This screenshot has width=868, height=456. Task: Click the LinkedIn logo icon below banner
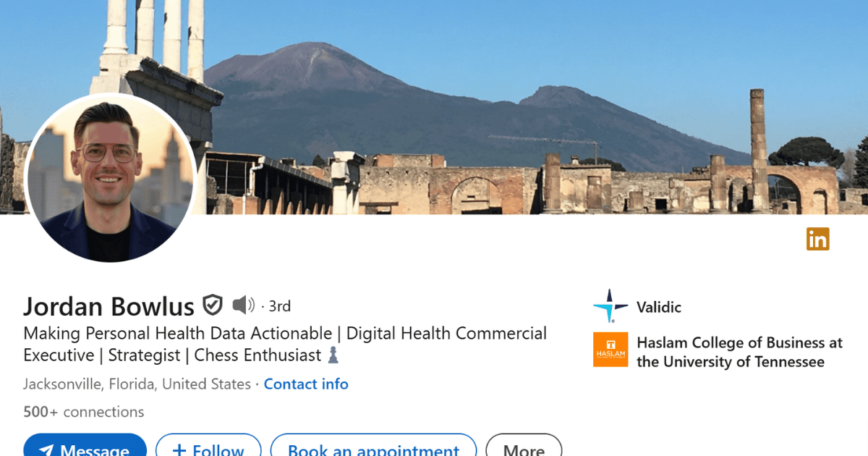pos(818,239)
